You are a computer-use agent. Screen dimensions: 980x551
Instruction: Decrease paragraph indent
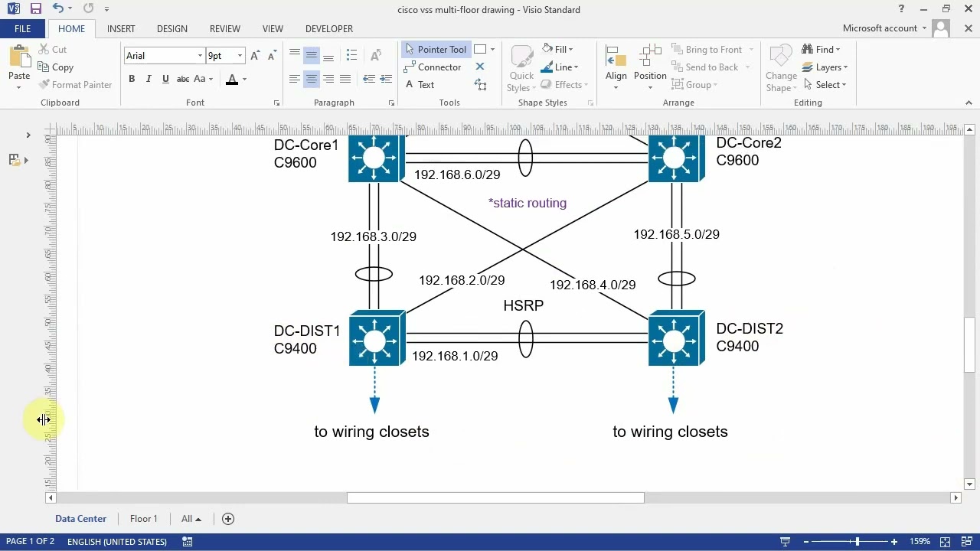coord(369,79)
